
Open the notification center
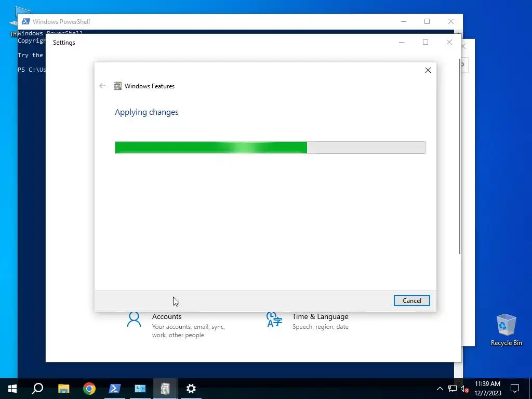(515, 389)
